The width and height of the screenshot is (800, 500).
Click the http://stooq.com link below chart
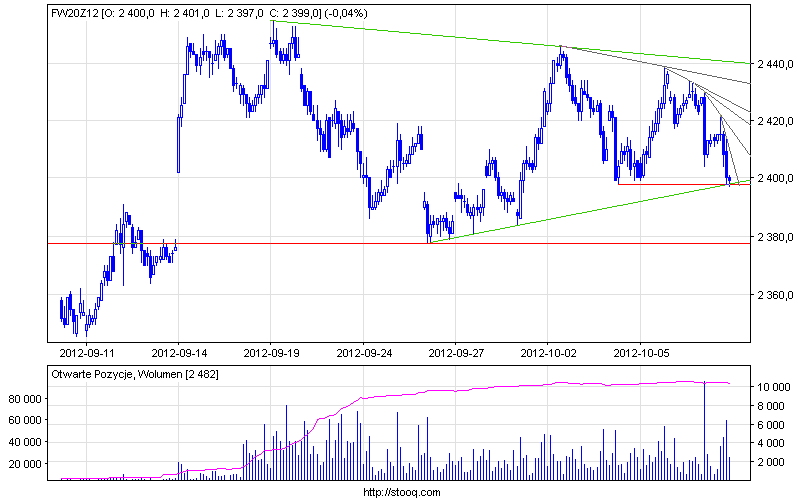(x=402, y=492)
